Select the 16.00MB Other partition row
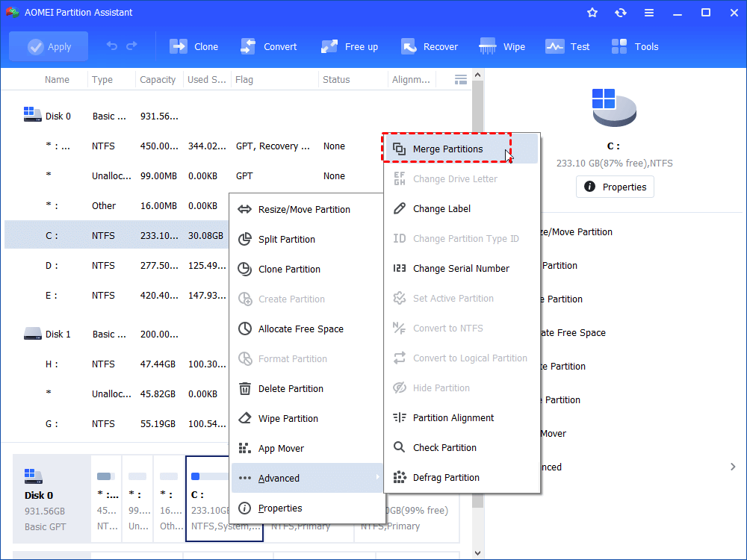 pos(117,206)
